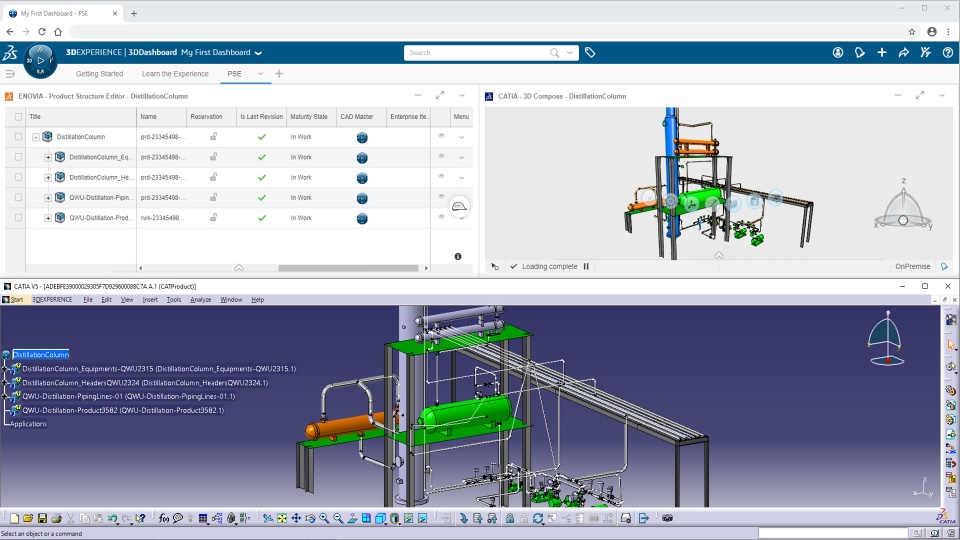Add a new dashboard tab with plus
960x540 pixels.
click(279, 73)
